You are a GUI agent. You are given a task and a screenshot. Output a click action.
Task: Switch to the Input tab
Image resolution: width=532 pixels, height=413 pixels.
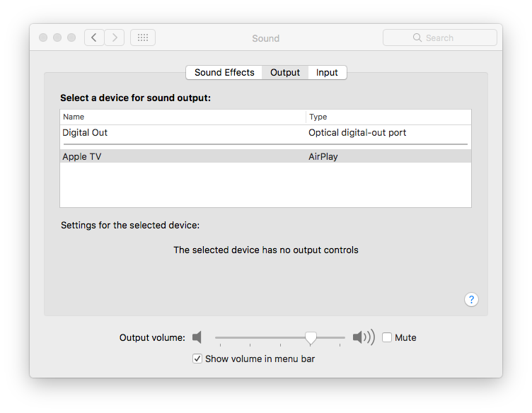tap(327, 73)
